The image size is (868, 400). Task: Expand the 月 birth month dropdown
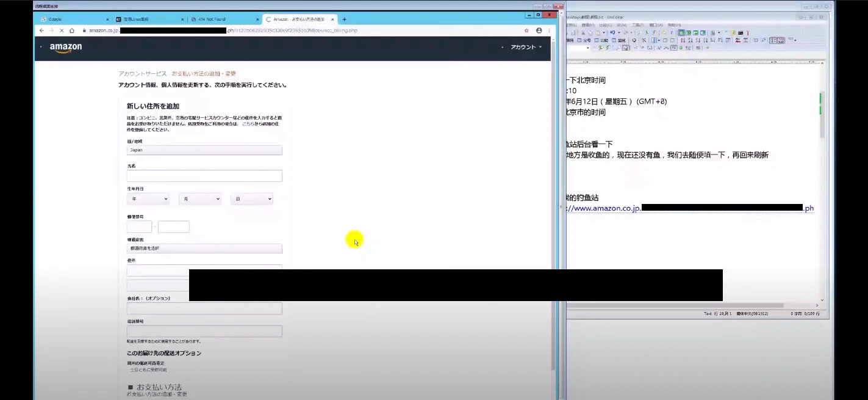click(x=199, y=199)
